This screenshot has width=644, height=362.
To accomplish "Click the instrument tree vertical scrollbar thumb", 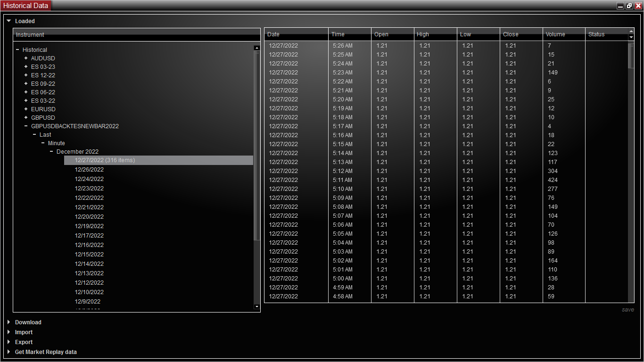I will point(256,145).
